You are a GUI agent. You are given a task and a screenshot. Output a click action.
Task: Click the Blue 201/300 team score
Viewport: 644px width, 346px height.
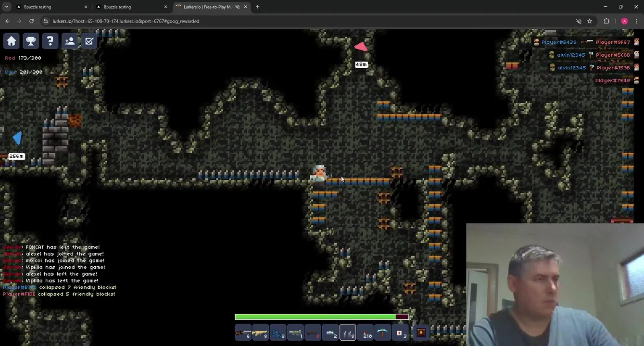click(x=24, y=72)
